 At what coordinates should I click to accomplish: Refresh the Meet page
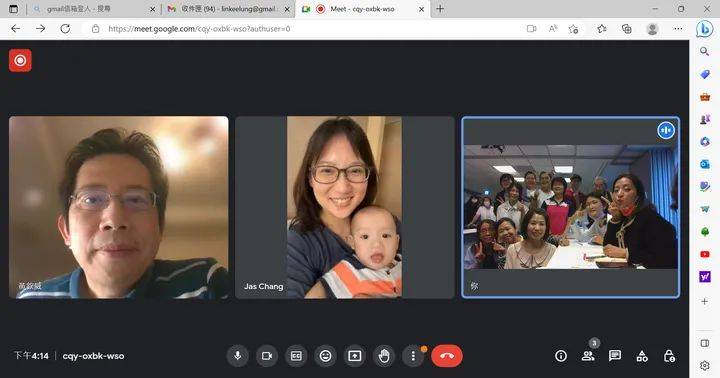tap(66, 29)
